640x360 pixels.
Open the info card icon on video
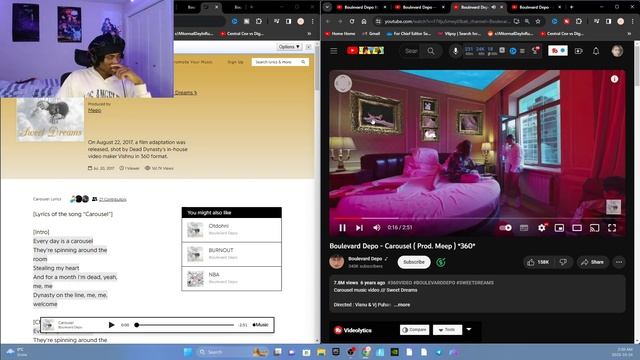(x=614, y=79)
